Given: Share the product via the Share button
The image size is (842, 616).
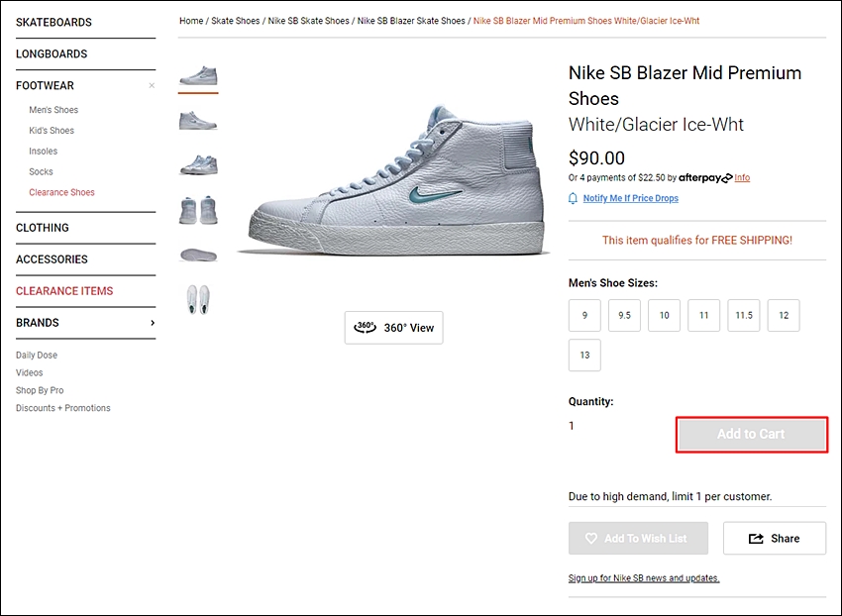Looking at the screenshot, I should click(x=775, y=538).
